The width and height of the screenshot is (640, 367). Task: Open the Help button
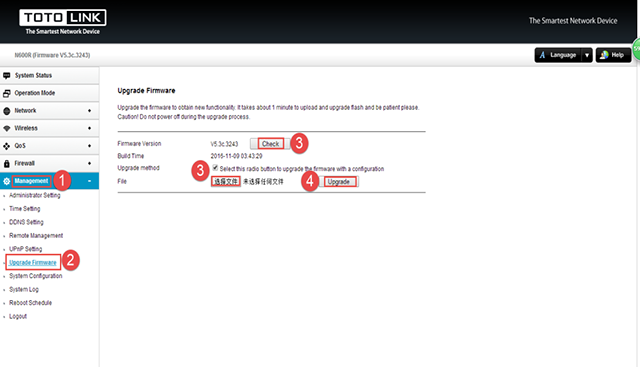pyautogui.click(x=613, y=55)
